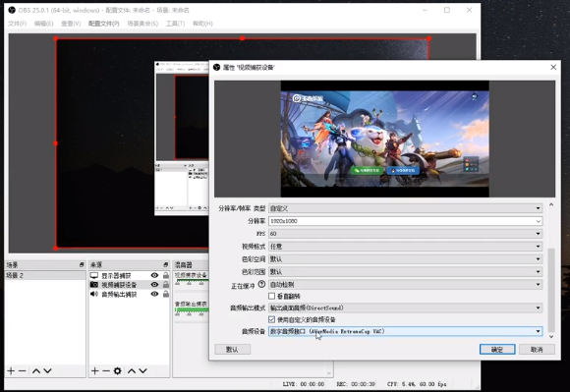The width and height of the screenshot is (570, 392).
Task: Click the speaker icon of 音频输出捕获 source
Action: [x=94, y=294]
